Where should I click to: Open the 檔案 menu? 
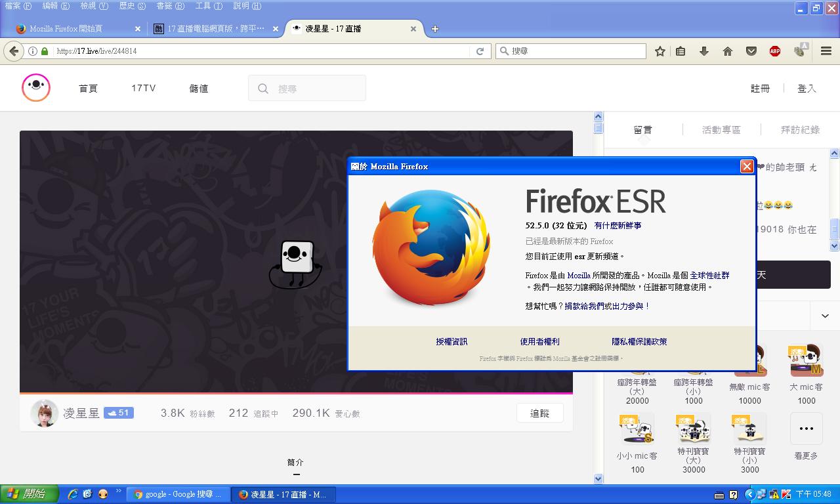[18, 6]
